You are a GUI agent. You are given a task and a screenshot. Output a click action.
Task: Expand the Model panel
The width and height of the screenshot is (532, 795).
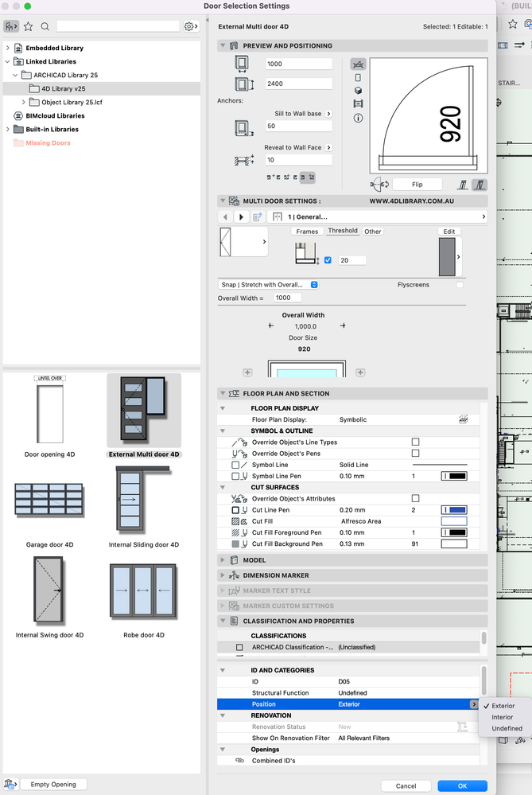click(x=223, y=559)
